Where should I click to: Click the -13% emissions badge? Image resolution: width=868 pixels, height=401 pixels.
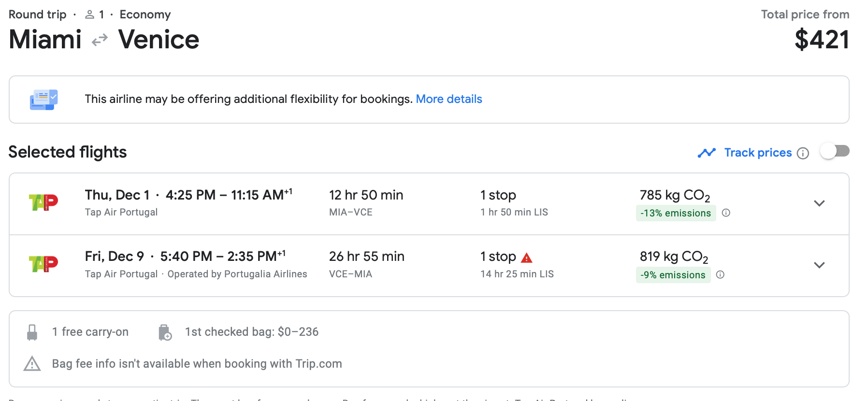[676, 213]
